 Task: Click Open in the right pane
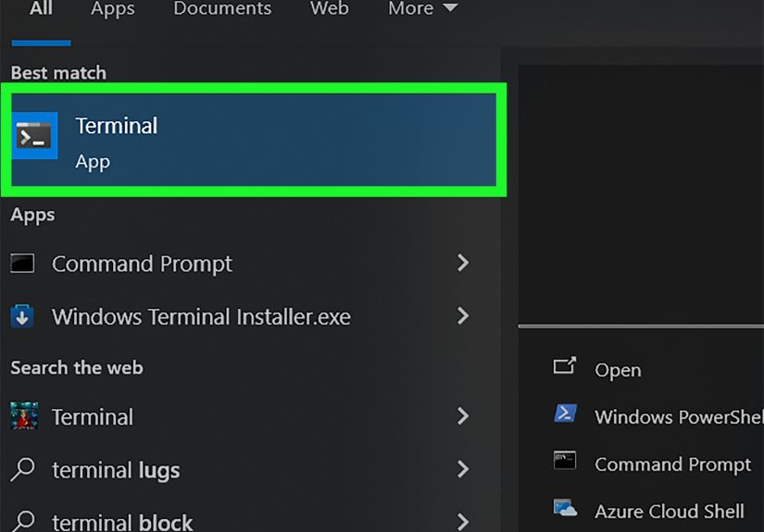pyautogui.click(x=618, y=370)
